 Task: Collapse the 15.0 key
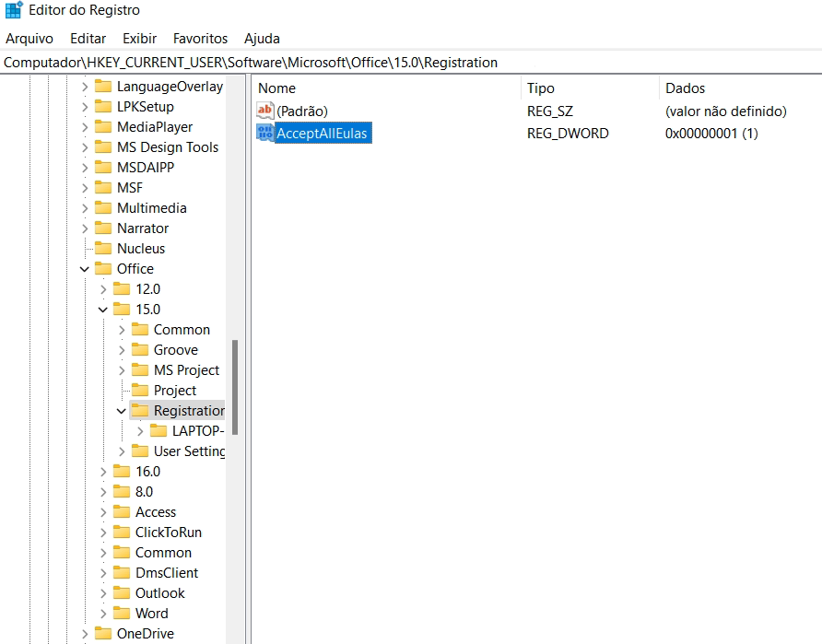[103, 310]
